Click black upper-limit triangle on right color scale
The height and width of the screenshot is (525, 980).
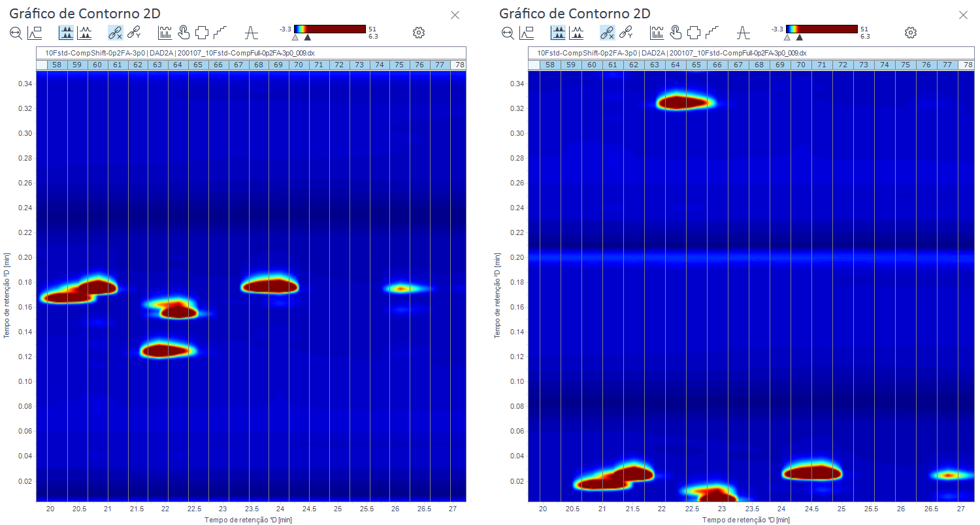[799, 37]
